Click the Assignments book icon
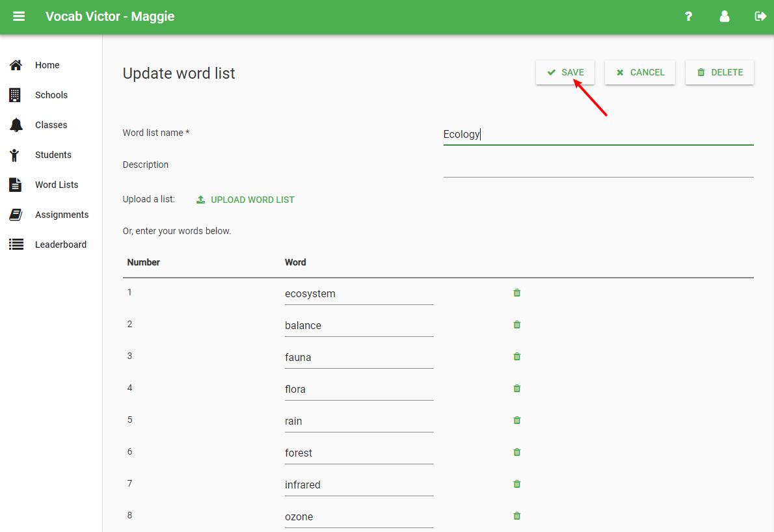Screen dimensions: 774x532 pyautogui.click(x=16, y=215)
